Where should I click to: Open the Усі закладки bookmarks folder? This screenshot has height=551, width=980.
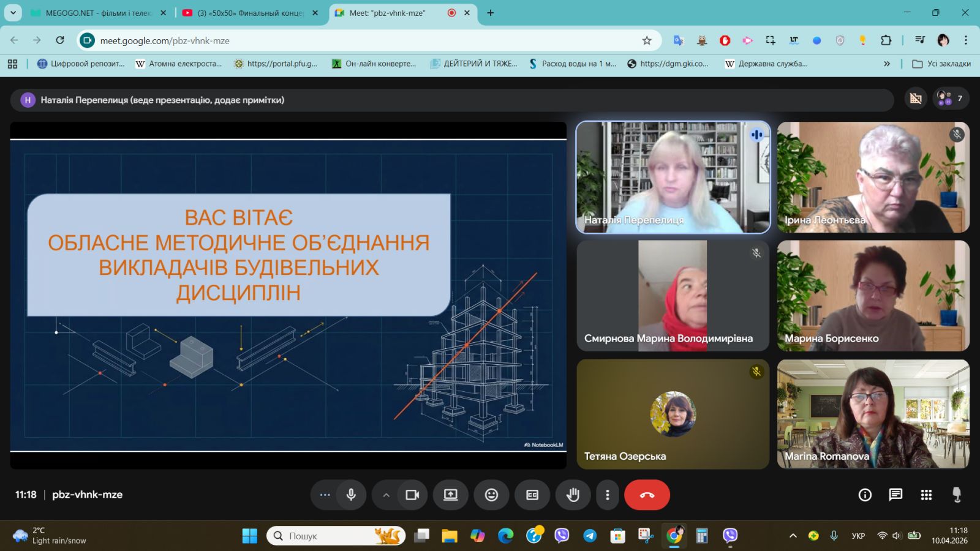[x=941, y=64]
